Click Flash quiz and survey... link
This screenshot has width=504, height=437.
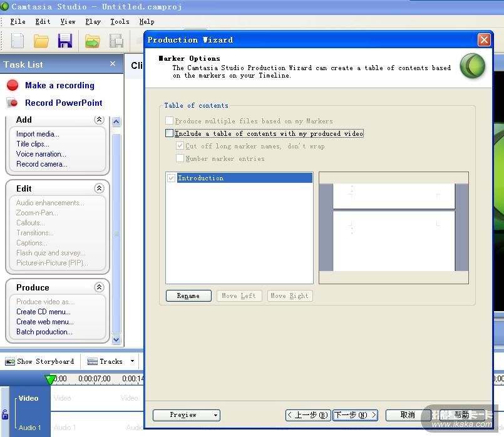51,253
